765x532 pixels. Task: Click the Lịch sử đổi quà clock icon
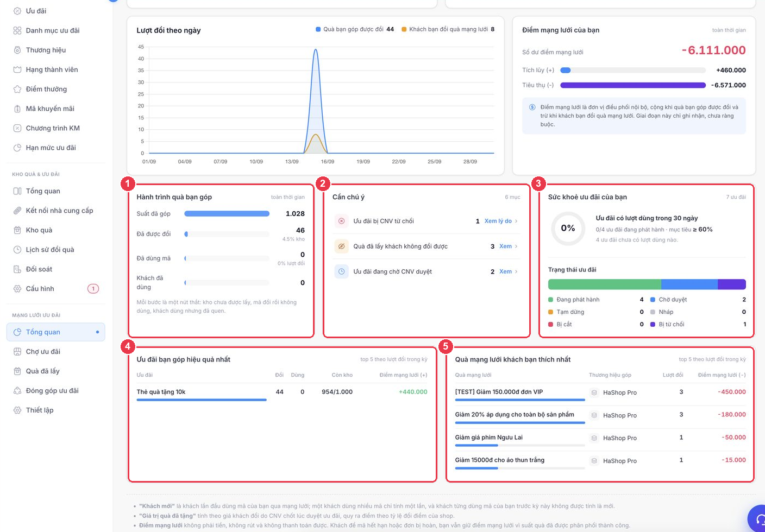click(17, 250)
